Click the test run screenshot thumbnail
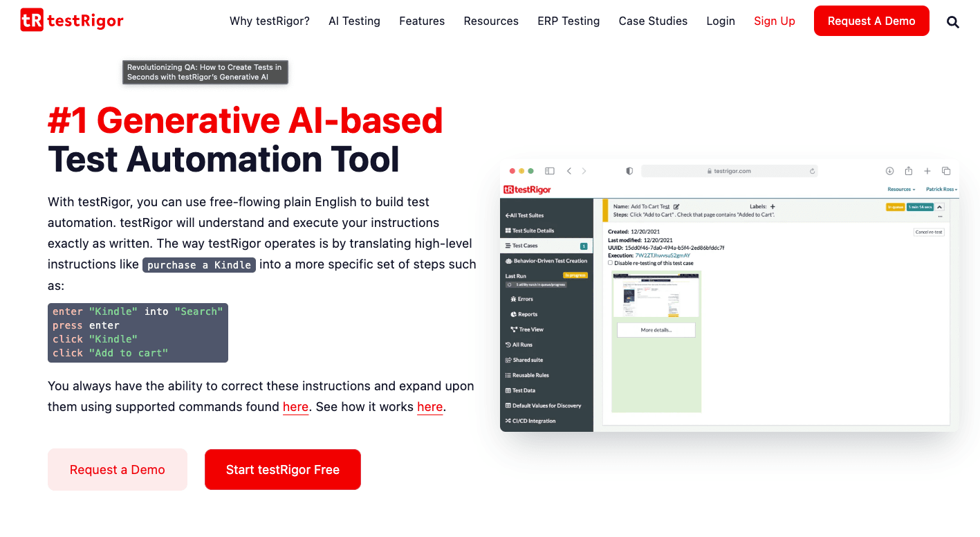Viewport: 980px width, 537px height. [x=656, y=295]
